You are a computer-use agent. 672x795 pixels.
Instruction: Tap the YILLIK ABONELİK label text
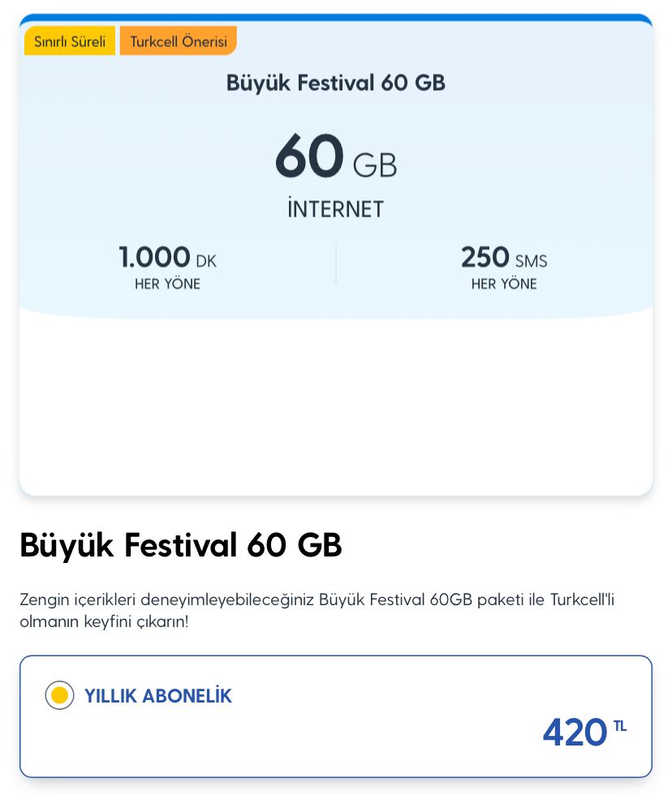pos(157,696)
